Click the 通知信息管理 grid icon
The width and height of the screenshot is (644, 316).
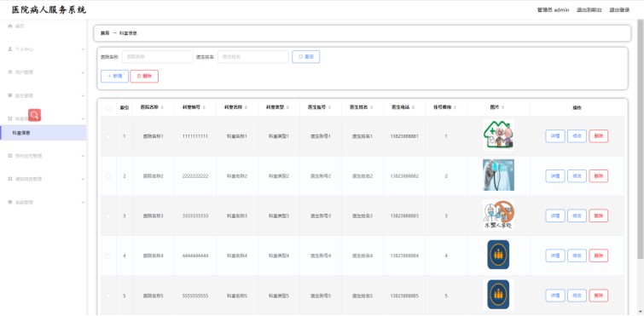click(10, 179)
